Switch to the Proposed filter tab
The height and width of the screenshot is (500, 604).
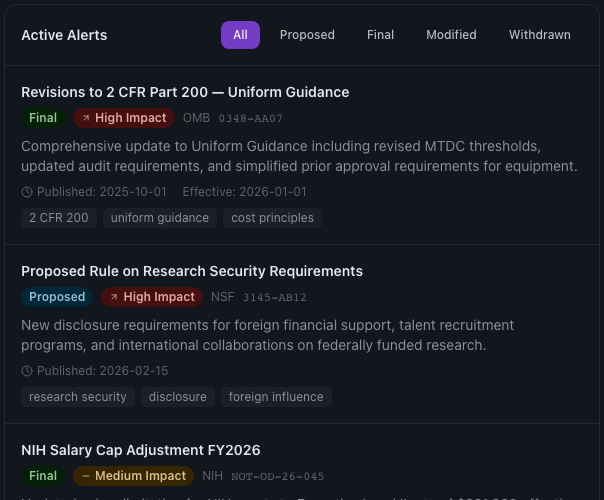(307, 35)
